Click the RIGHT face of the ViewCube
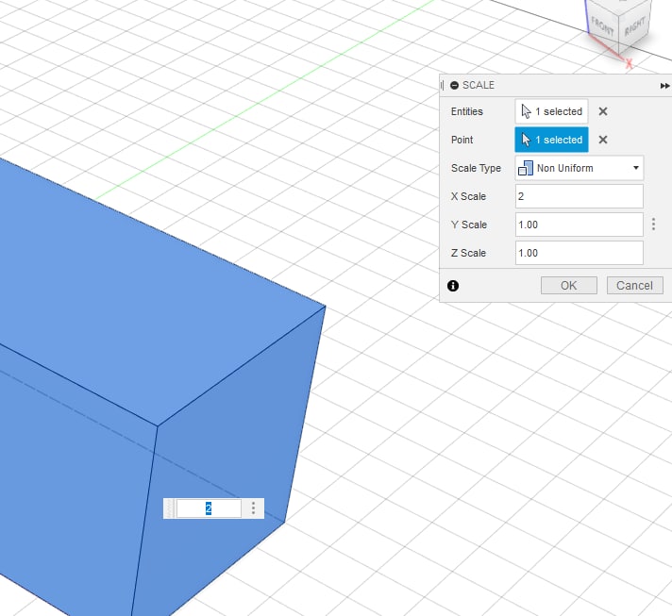The width and height of the screenshot is (672, 616). point(634,26)
